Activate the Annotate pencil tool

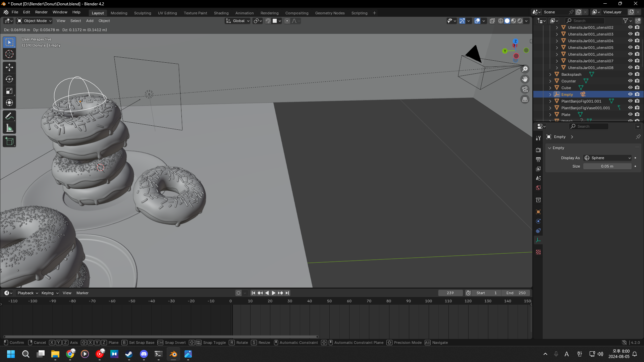click(x=9, y=116)
